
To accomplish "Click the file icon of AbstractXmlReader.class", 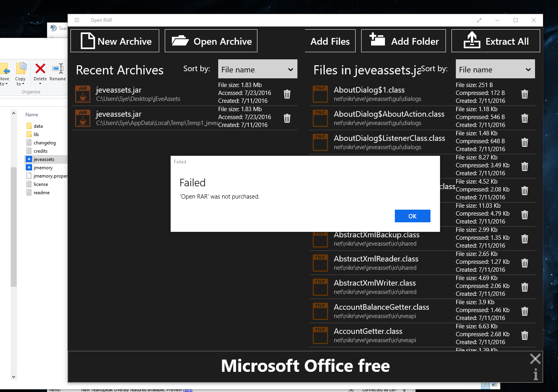I will click(320, 263).
